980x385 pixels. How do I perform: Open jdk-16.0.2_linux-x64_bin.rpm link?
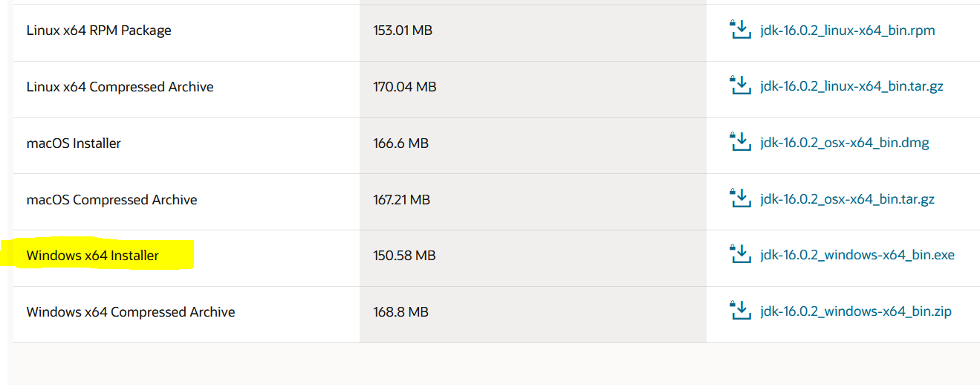pos(848,30)
